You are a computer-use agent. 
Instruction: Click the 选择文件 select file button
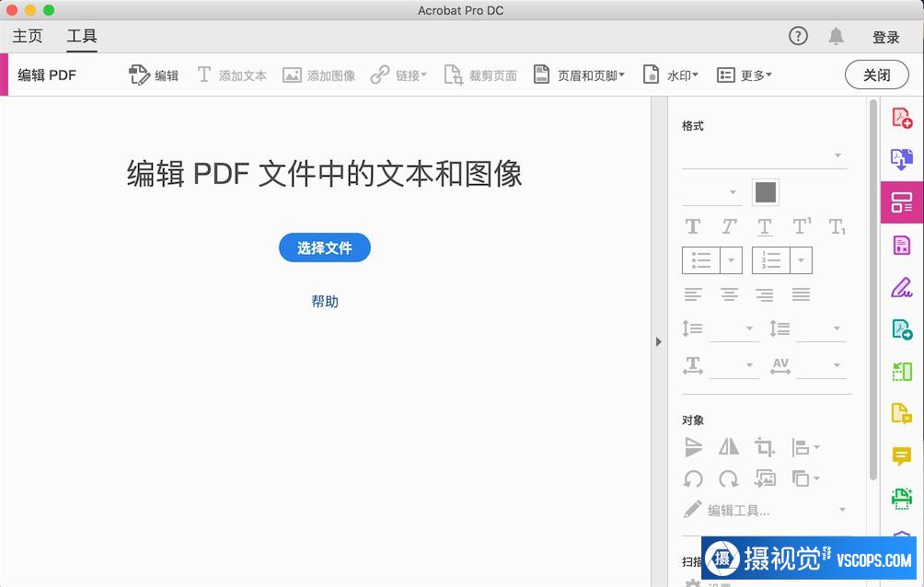pos(325,247)
